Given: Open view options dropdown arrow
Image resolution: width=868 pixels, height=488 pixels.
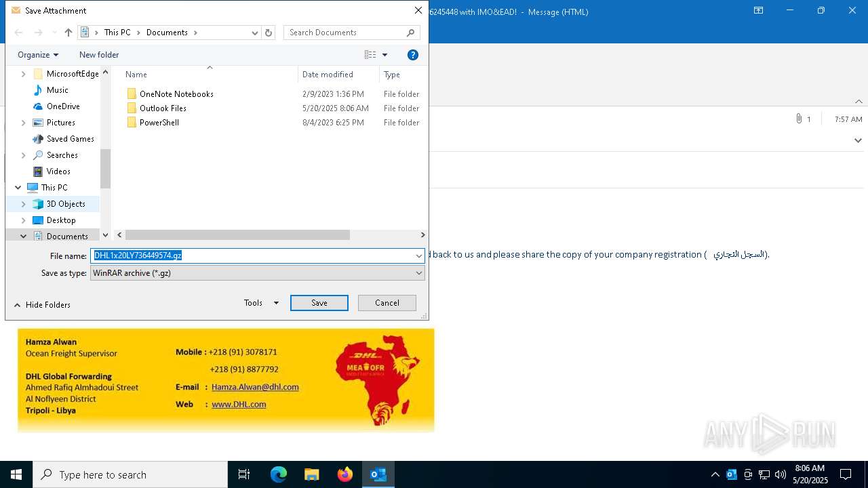Looking at the screenshot, I should point(384,55).
